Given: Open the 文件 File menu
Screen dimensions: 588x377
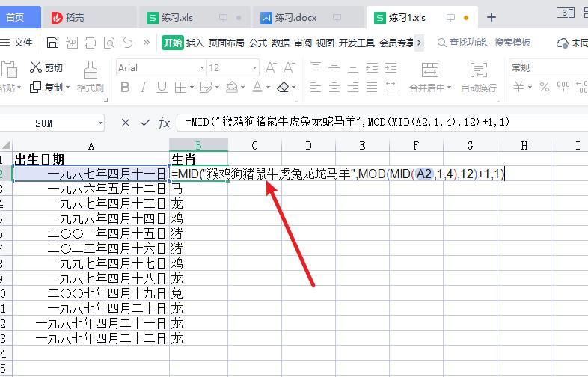Looking at the screenshot, I should 17,43.
